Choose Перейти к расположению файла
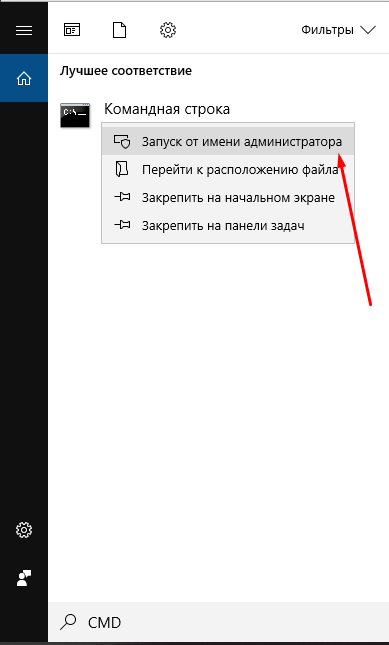The height and width of the screenshot is (645, 389). coord(228,169)
